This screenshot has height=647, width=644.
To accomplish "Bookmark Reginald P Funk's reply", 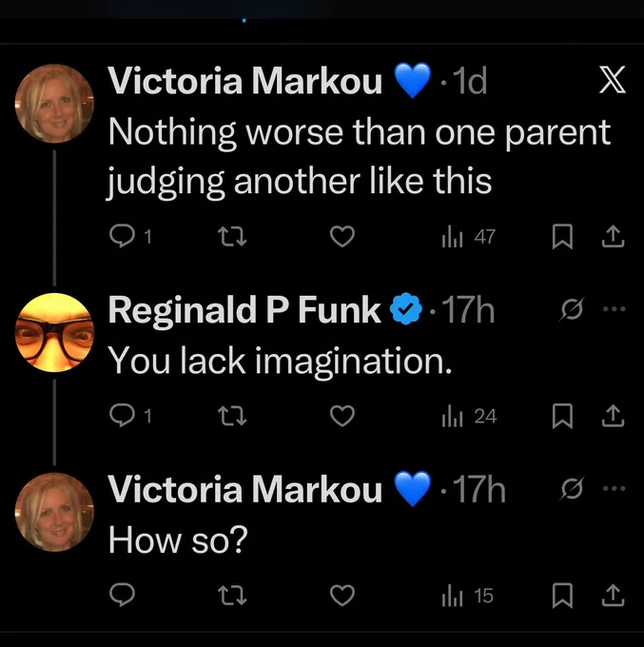I will pyautogui.click(x=562, y=416).
